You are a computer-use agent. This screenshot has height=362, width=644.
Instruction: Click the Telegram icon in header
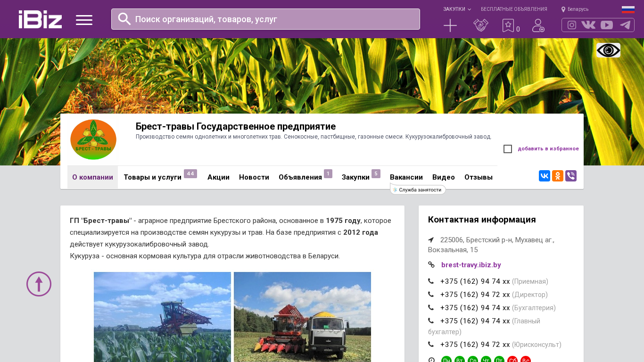[x=625, y=25]
